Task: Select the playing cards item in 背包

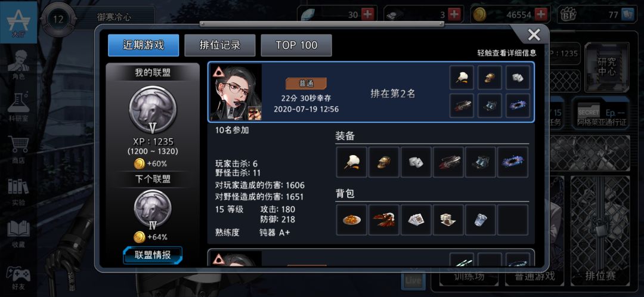Action: coord(416,220)
